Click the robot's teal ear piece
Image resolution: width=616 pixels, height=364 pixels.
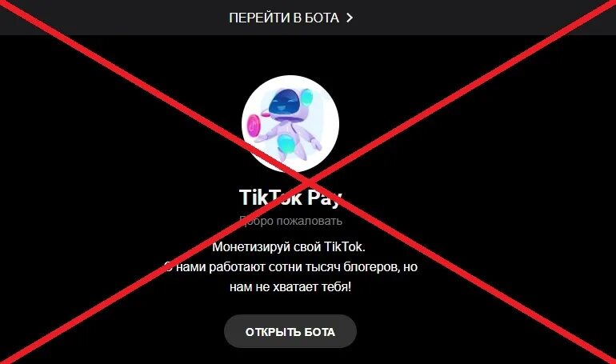(307, 97)
